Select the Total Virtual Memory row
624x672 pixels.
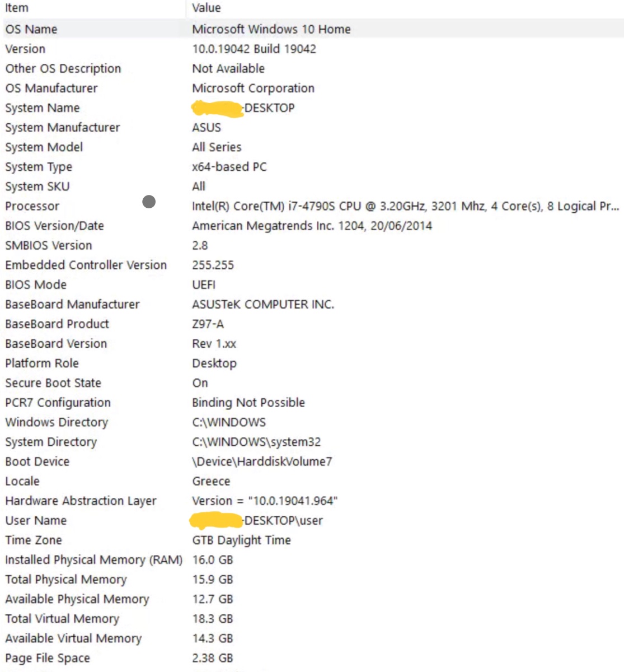click(62, 619)
